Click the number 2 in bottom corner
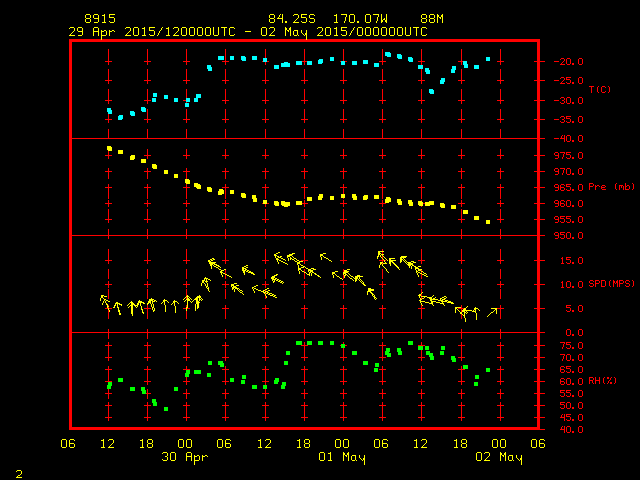The image size is (640, 480). (x=19, y=474)
